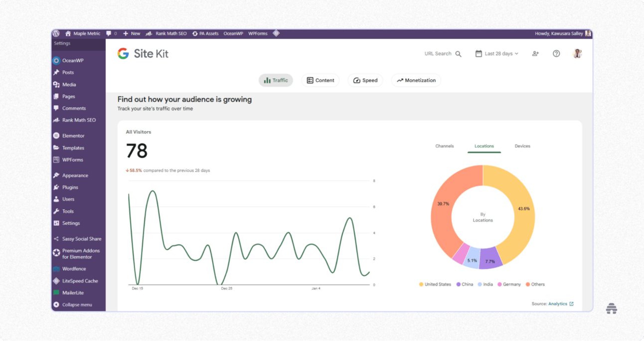Open the New item menu in admin bar

coord(131,33)
